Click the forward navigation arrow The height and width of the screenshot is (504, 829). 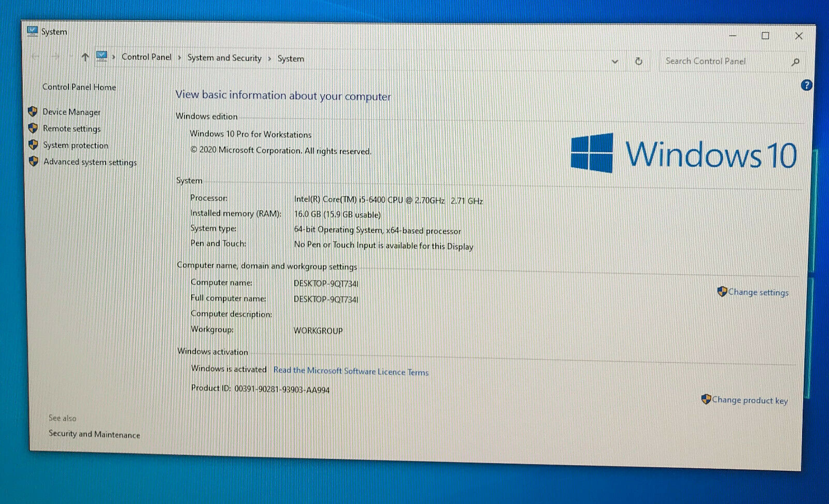(x=55, y=56)
